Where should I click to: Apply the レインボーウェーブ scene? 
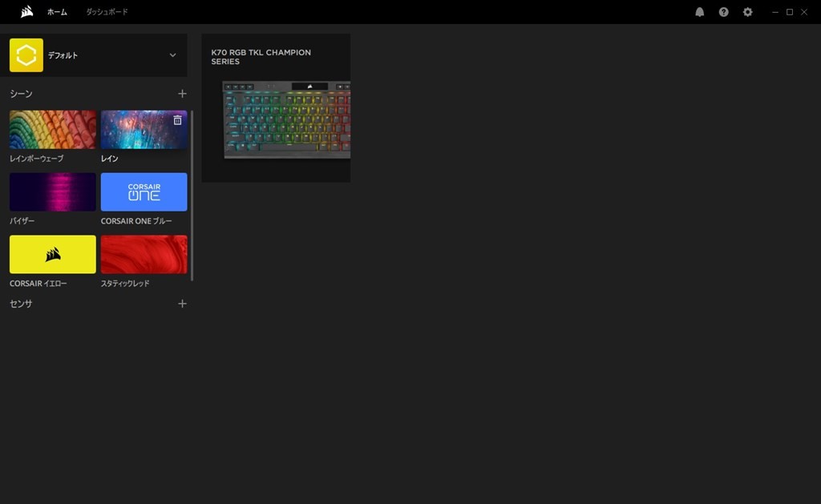(x=53, y=130)
